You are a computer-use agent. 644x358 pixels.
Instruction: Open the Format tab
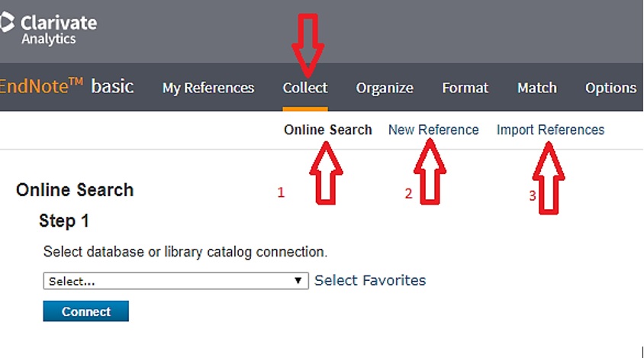click(x=465, y=88)
